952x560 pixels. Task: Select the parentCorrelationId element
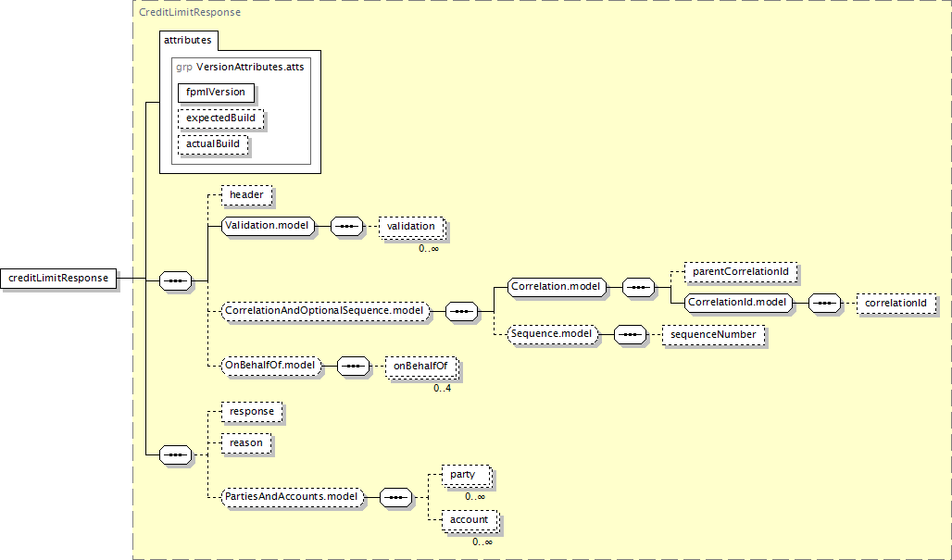click(741, 272)
